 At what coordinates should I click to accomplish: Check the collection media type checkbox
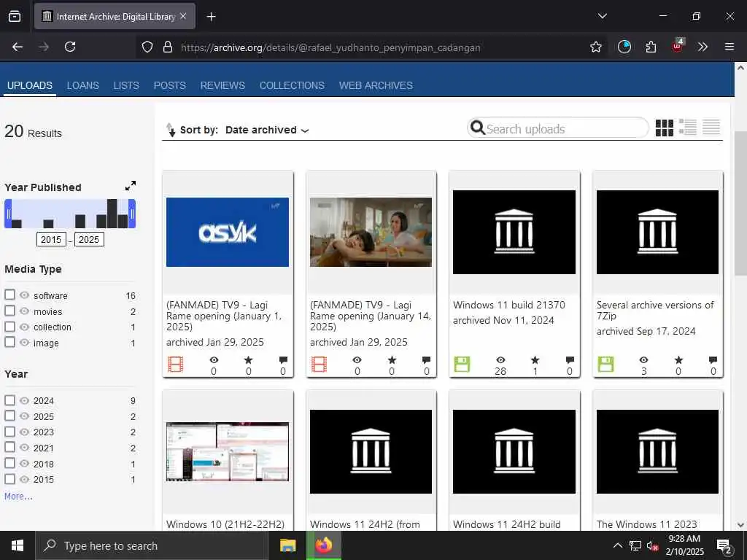tap(9, 326)
